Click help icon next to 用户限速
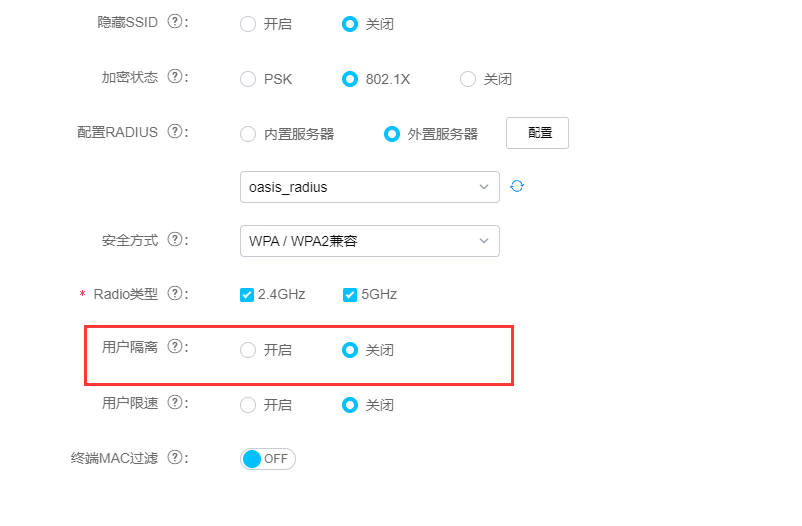 click(x=175, y=403)
